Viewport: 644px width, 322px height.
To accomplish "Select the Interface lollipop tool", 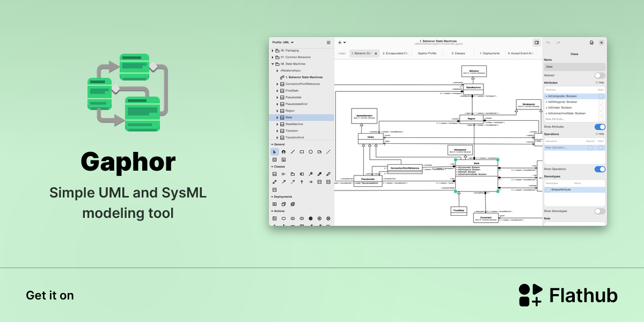I will (x=283, y=174).
